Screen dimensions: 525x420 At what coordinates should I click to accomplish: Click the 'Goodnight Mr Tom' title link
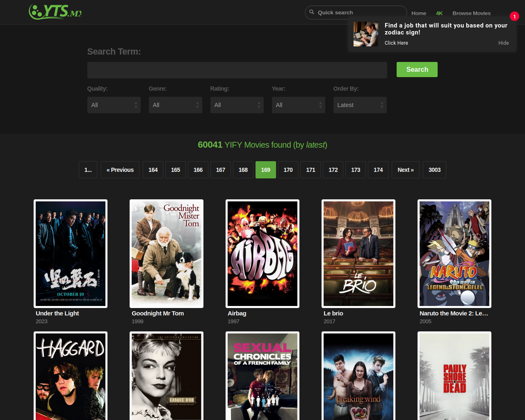pos(158,313)
